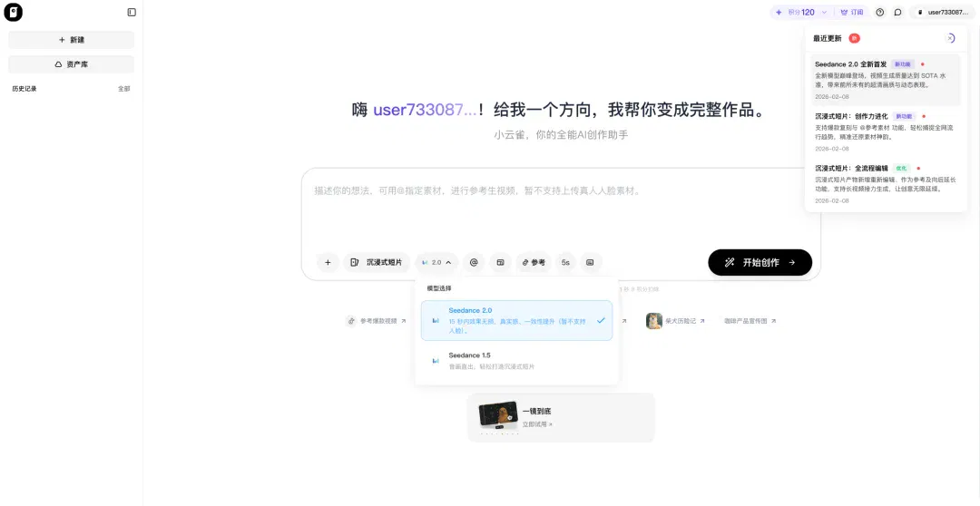Open the Seedance 2.0 全新首发 update entry
This screenshot has width=980, height=506.
[886, 80]
